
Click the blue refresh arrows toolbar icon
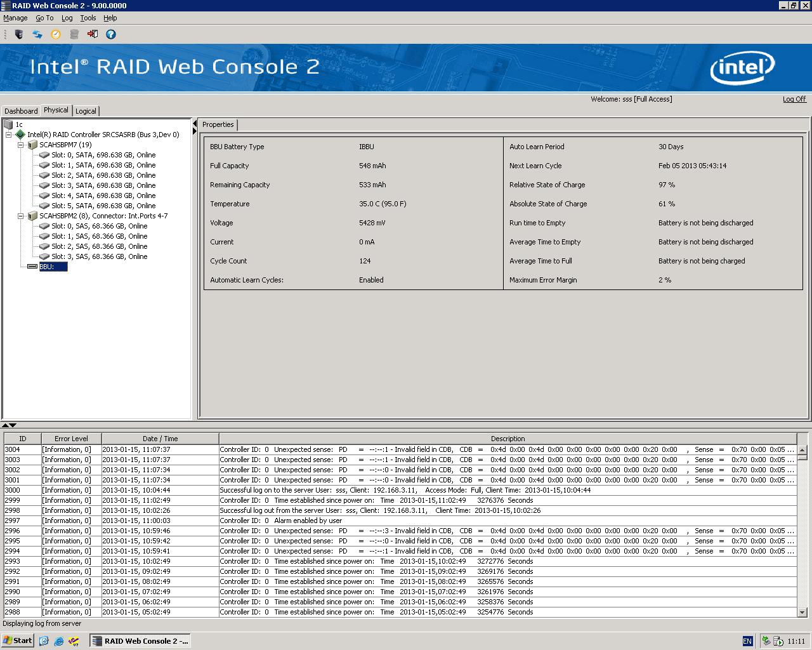[x=37, y=34]
